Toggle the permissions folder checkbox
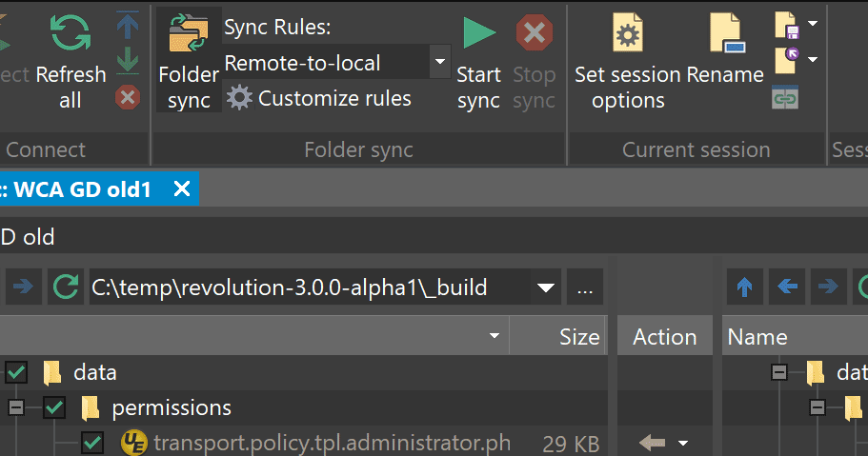Image resolution: width=868 pixels, height=456 pixels. [x=54, y=408]
